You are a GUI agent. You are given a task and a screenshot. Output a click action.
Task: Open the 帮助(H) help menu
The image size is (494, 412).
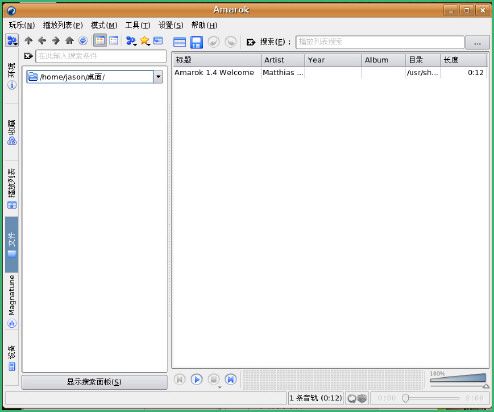coord(204,25)
